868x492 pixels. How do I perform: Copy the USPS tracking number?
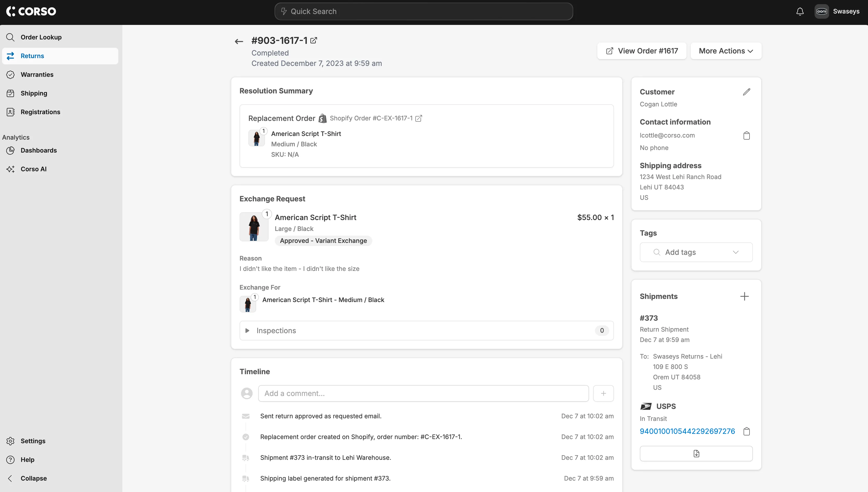pyautogui.click(x=746, y=431)
